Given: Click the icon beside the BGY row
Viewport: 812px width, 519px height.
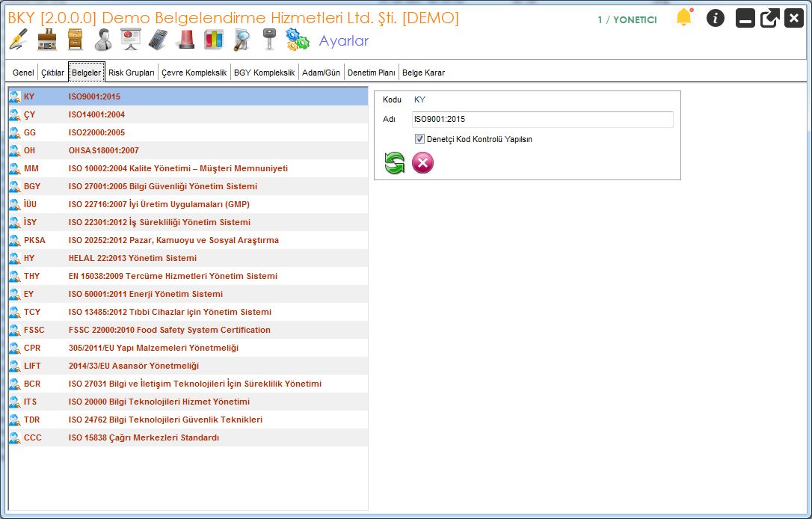Looking at the screenshot, I should click(15, 186).
